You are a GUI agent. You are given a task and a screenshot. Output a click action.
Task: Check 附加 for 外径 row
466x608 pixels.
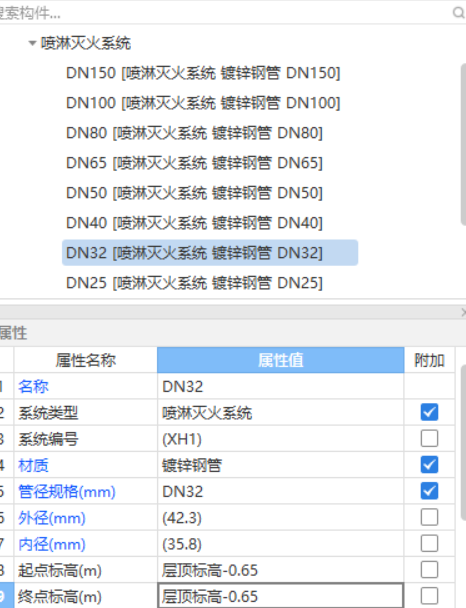[429, 517]
